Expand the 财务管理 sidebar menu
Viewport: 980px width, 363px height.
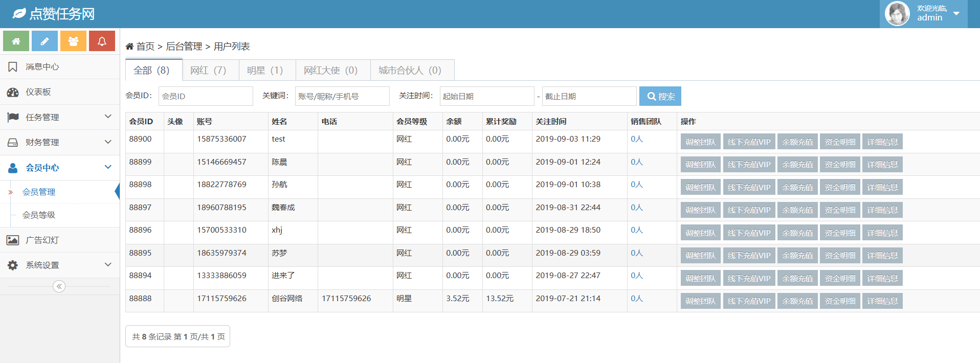coord(59,142)
